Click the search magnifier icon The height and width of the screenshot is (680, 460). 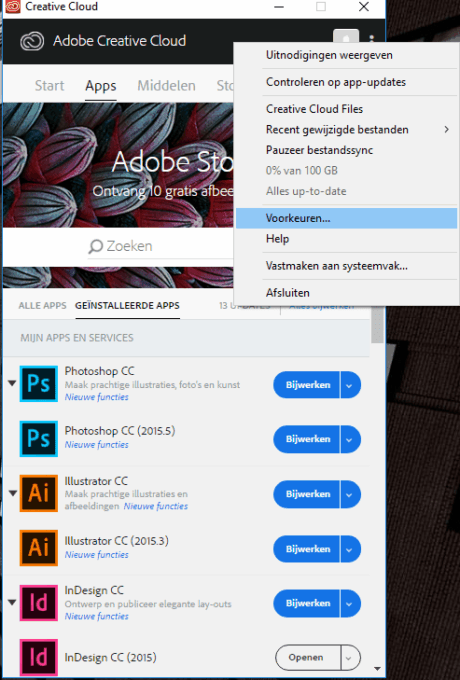[x=95, y=246]
